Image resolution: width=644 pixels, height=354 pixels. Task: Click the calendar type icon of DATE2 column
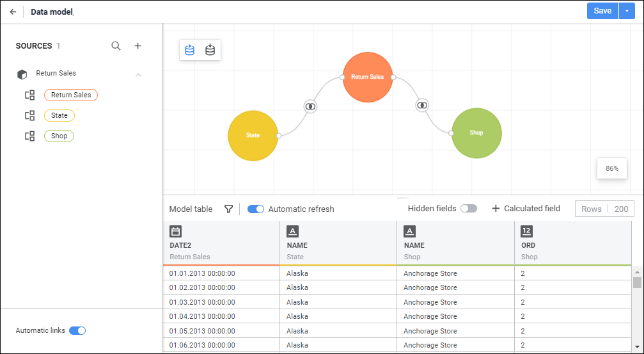tap(176, 232)
